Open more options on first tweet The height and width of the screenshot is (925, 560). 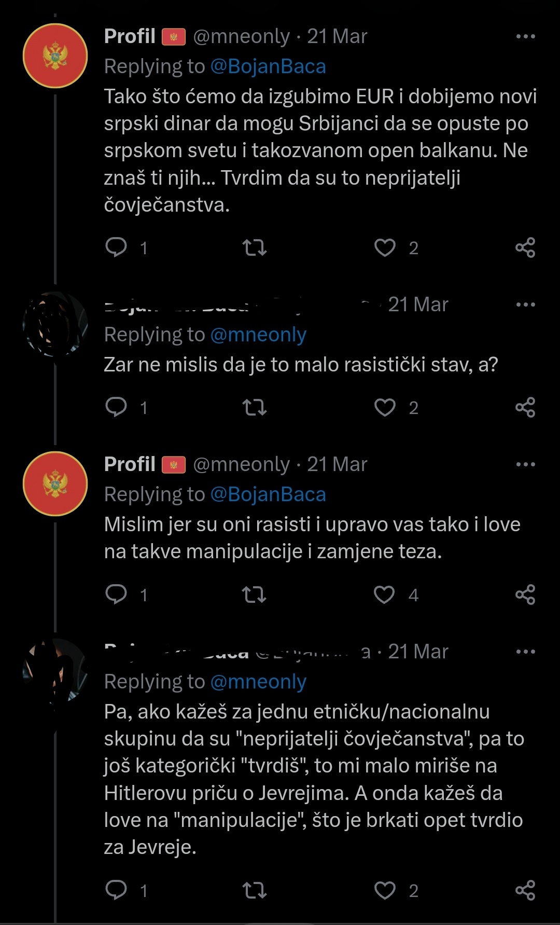click(526, 36)
